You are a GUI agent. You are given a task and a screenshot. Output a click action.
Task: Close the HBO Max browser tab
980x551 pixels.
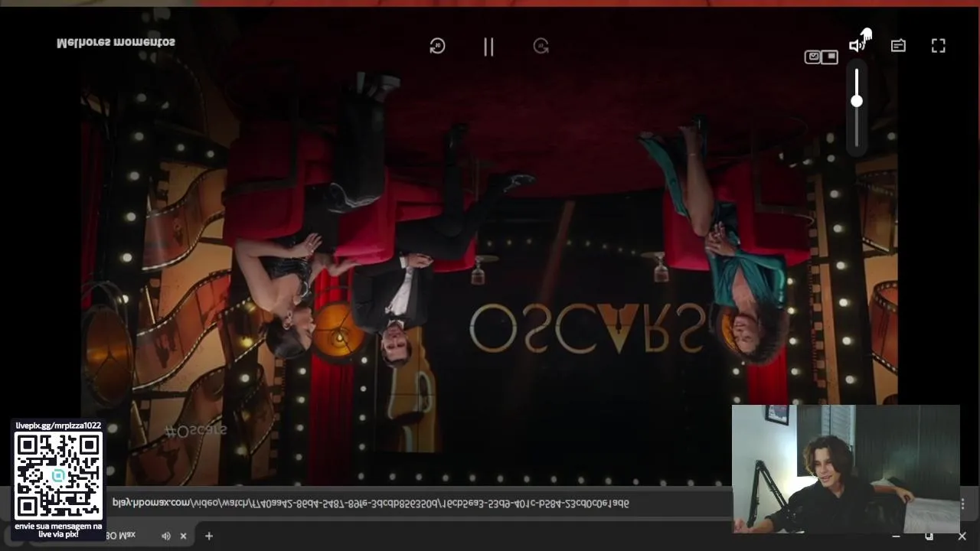183,536
